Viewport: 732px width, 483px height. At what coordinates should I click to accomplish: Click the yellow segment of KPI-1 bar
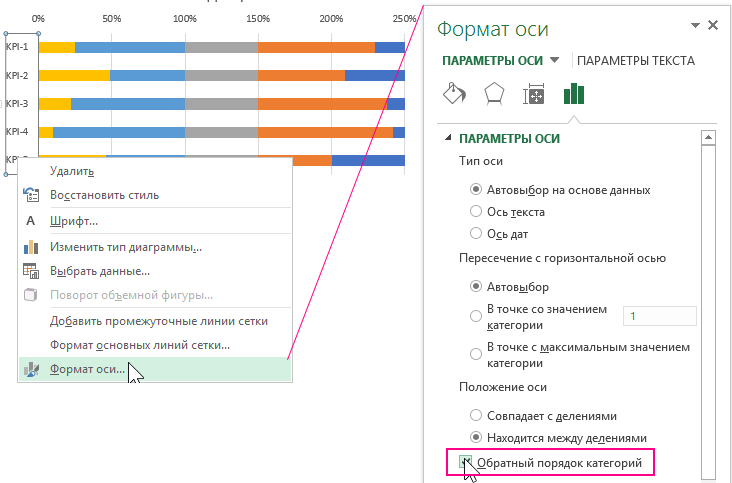pos(57,47)
